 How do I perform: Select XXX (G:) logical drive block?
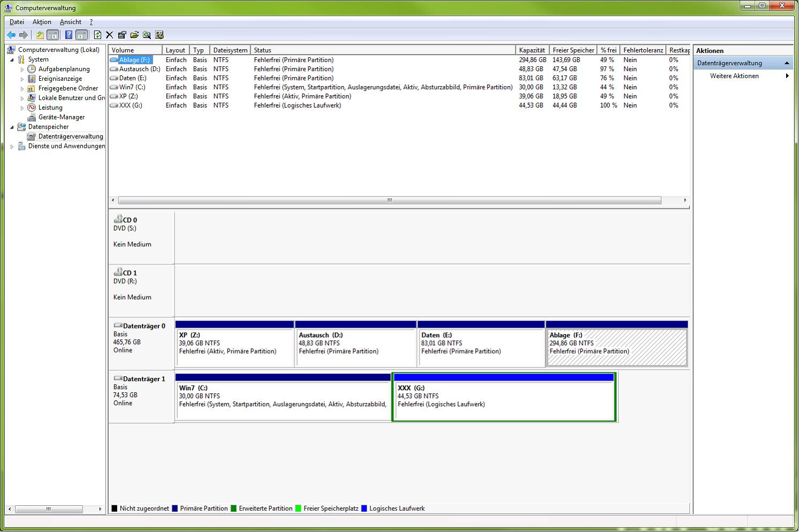point(504,397)
